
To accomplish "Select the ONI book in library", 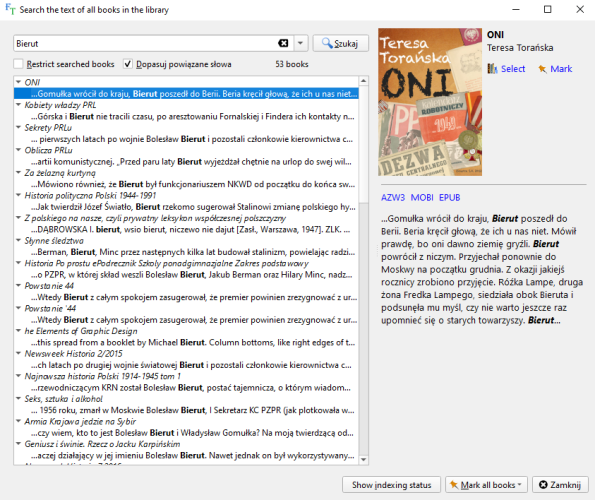I will [x=506, y=69].
